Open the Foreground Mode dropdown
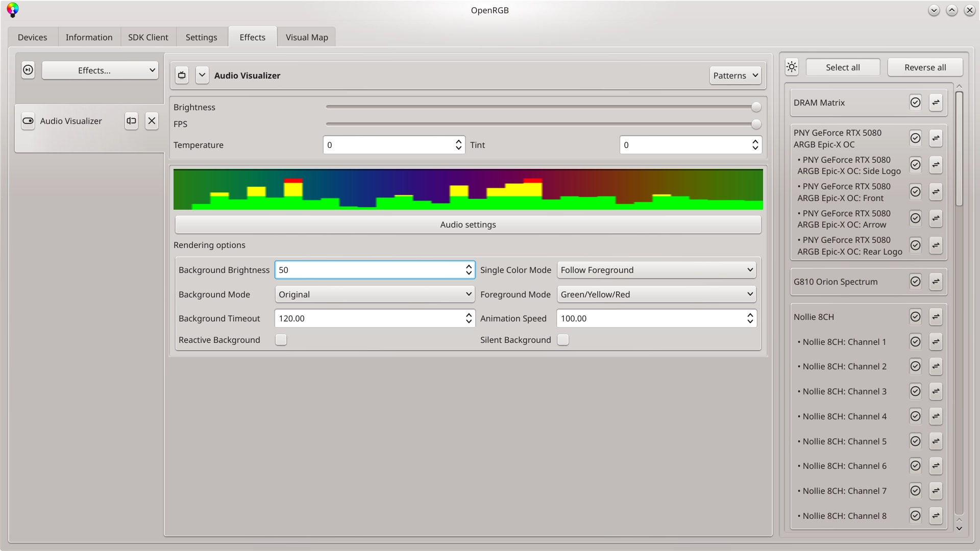The image size is (980, 551). (656, 294)
